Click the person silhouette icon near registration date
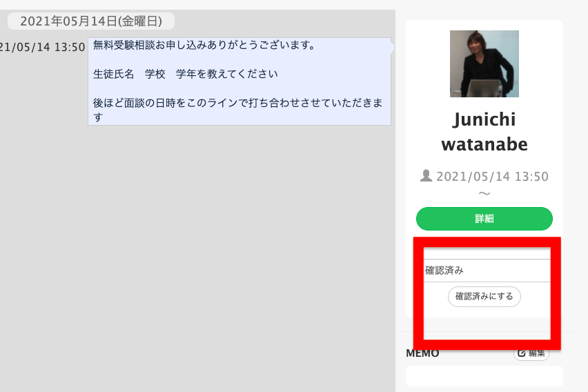 click(x=426, y=176)
